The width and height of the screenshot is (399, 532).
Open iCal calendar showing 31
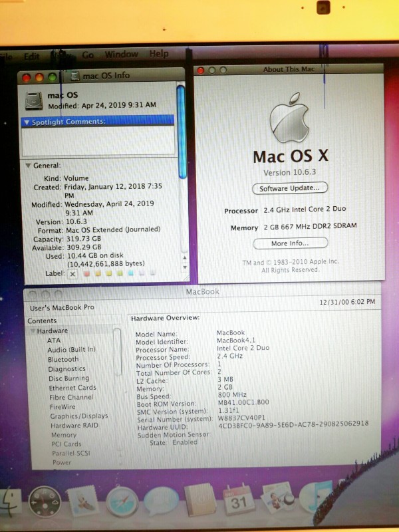click(238, 500)
